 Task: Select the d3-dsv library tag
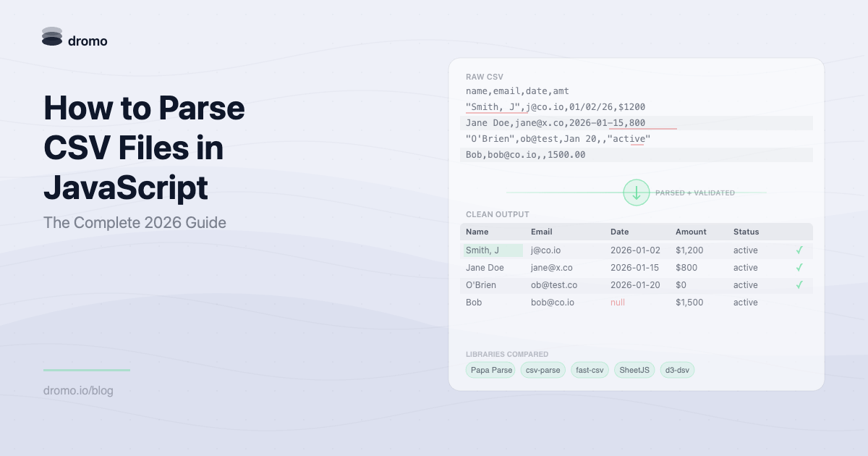tap(677, 370)
